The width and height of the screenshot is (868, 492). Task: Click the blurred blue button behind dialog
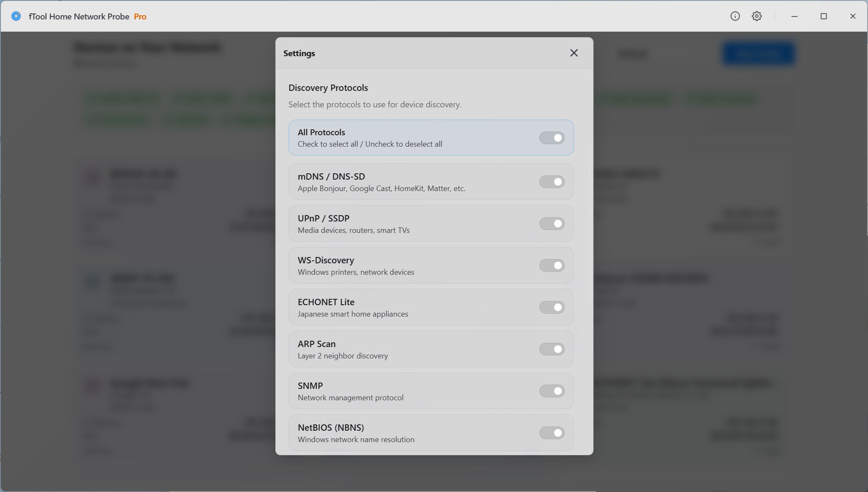click(758, 54)
